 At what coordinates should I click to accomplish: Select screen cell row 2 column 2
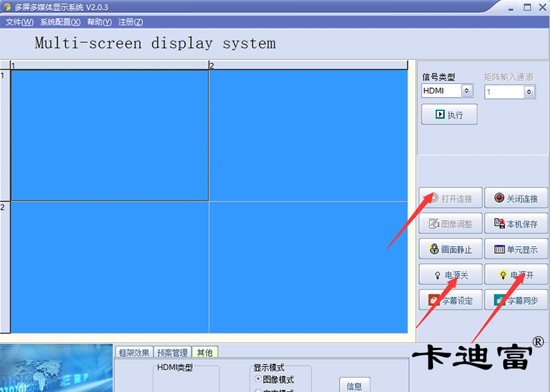[308, 268]
